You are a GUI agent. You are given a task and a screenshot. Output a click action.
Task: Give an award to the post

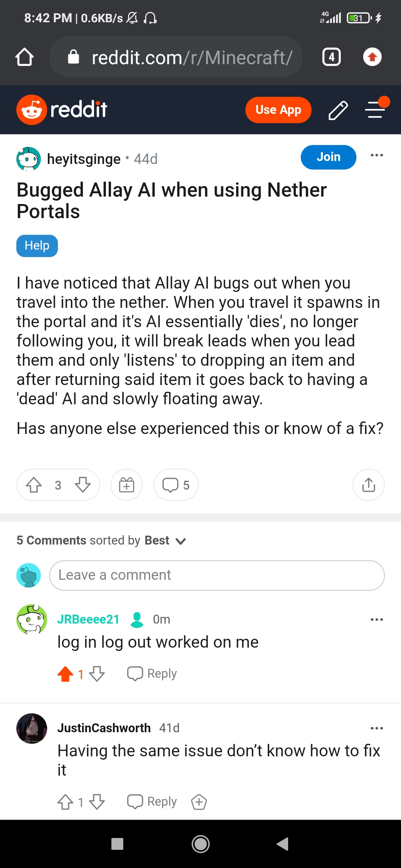pyautogui.click(x=127, y=485)
